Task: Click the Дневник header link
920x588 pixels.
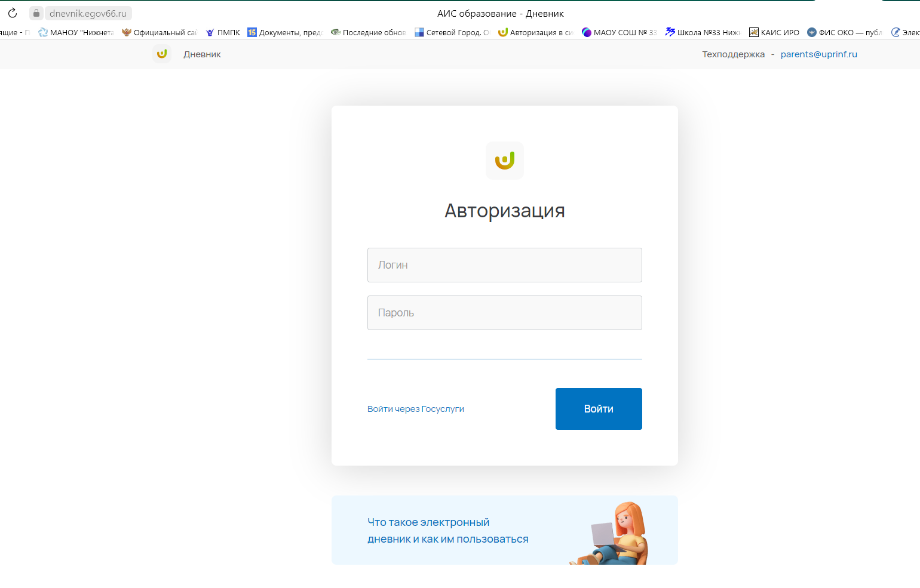Action: point(202,54)
